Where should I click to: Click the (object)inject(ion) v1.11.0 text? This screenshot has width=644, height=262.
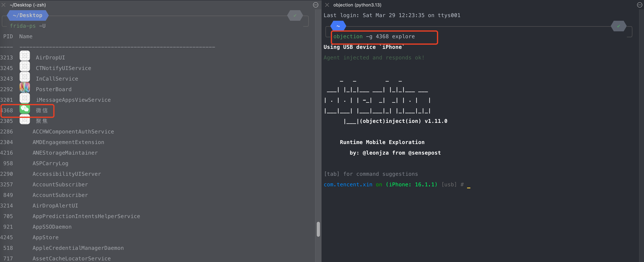coord(404,121)
